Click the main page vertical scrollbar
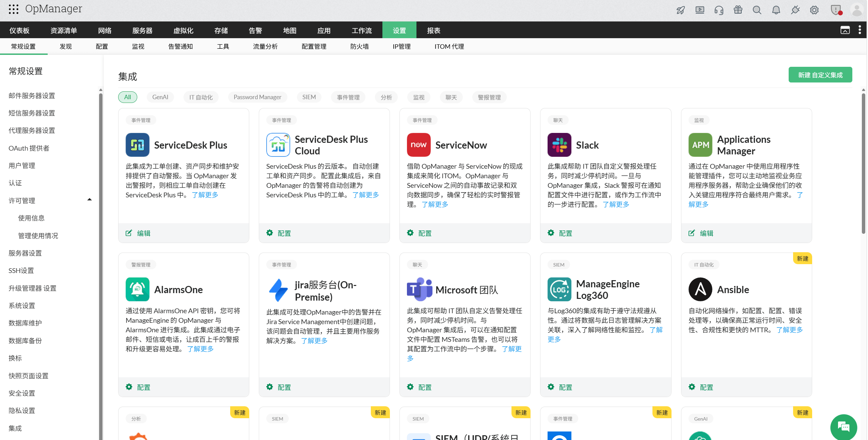Screen dimensions: 868x440 coord(863,164)
